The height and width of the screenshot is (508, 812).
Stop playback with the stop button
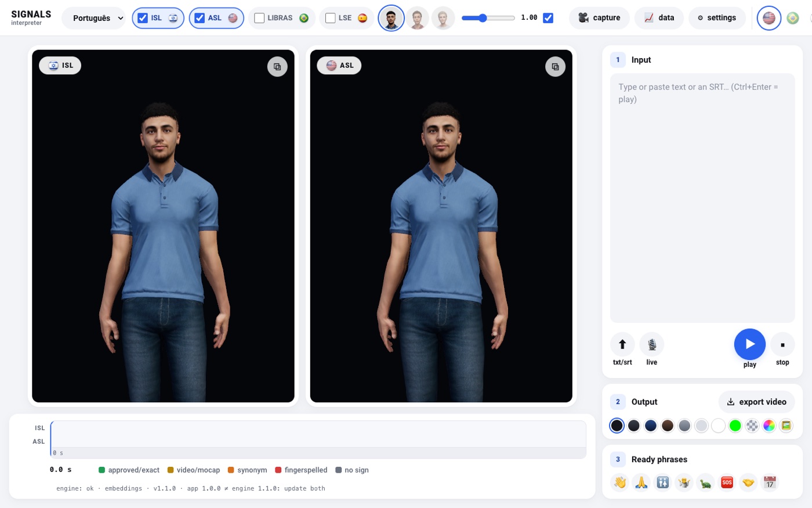point(782,345)
